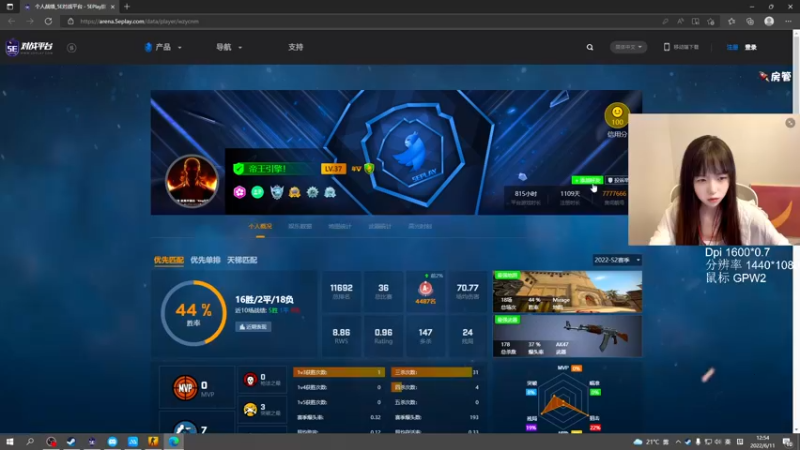
Task: Switch to the second profile tab
Action: 300,227
